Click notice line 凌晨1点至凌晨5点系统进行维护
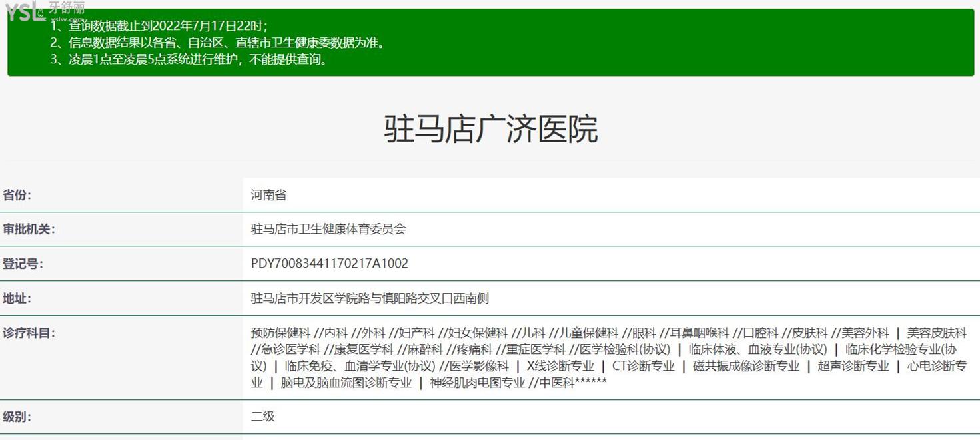This screenshot has width=980, height=440. tap(190, 59)
